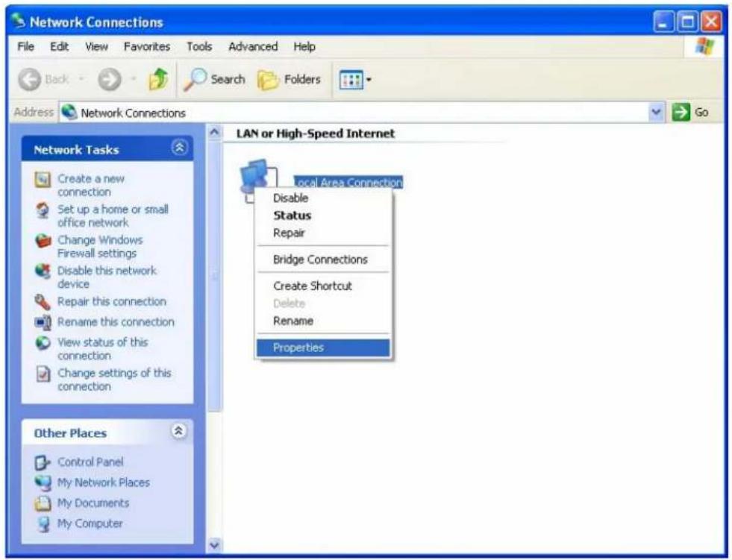Image resolution: width=732 pixels, height=560 pixels.
Task: Click the Windows Firewall settings icon
Action: (43, 241)
